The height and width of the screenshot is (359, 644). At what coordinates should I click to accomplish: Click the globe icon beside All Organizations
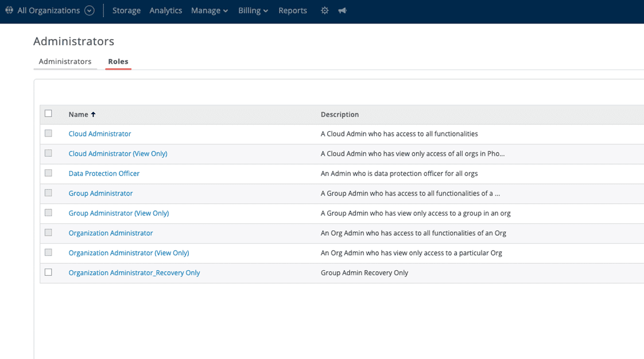[x=9, y=10]
